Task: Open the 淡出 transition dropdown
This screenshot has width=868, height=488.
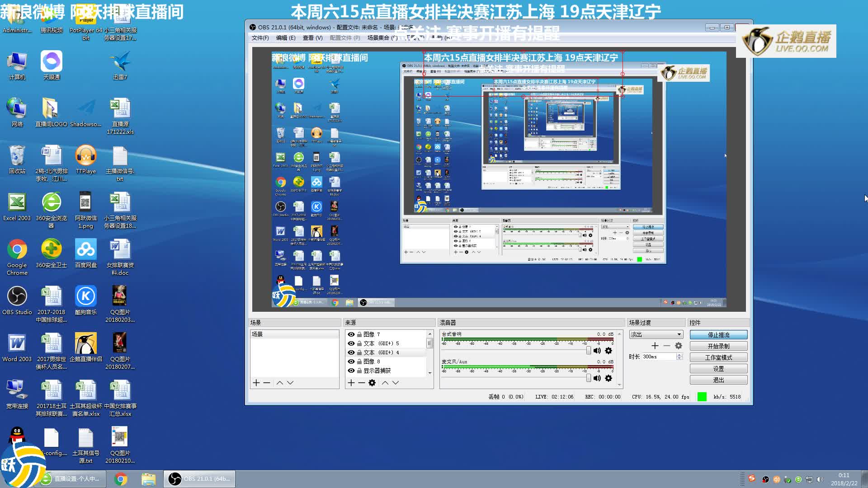Action: [x=656, y=334]
